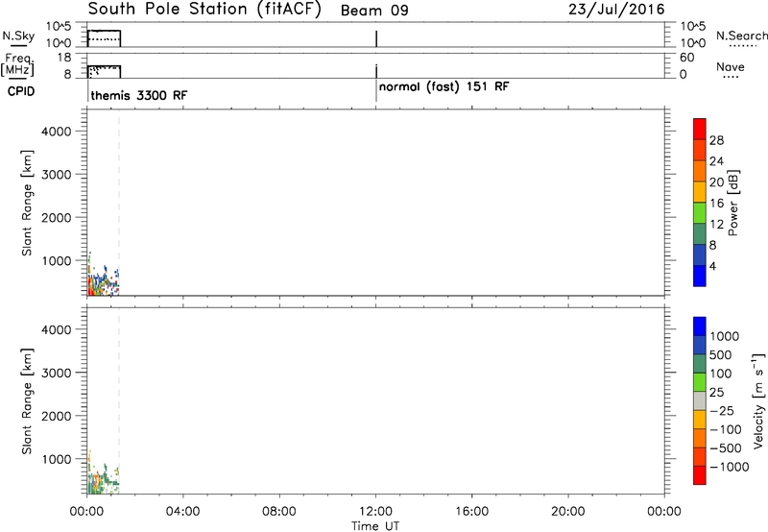
Task: Select the "Beam 09" label
Action: pos(374,11)
